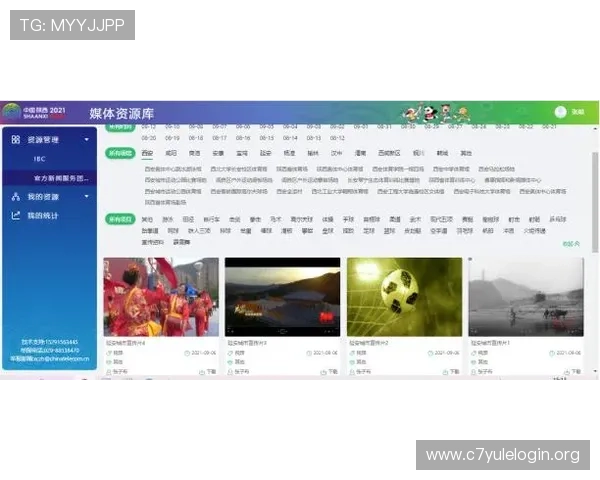Viewport: 600px width, 480px height.
Task: Filter by sport 自行车
Action: click(x=212, y=219)
